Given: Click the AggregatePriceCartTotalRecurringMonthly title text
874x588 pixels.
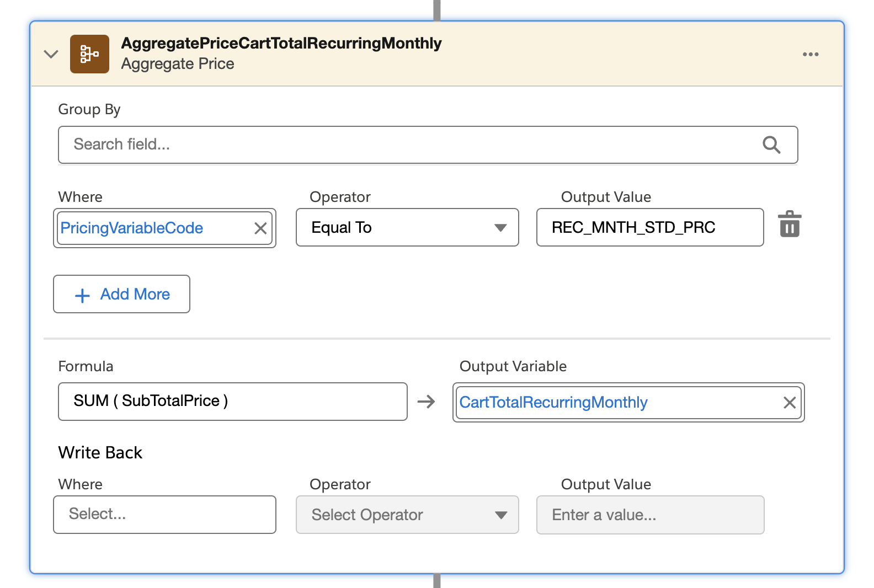Looking at the screenshot, I should tap(281, 44).
